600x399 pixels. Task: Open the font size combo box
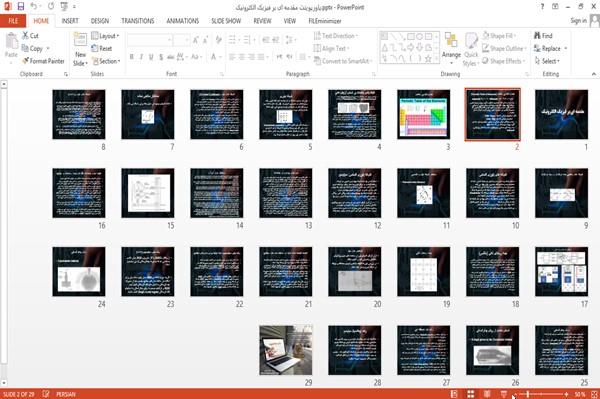[181, 40]
